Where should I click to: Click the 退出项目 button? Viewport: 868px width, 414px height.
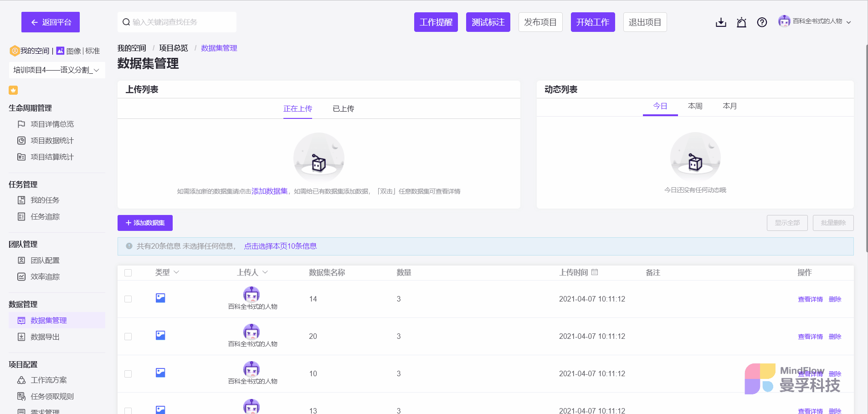(645, 22)
